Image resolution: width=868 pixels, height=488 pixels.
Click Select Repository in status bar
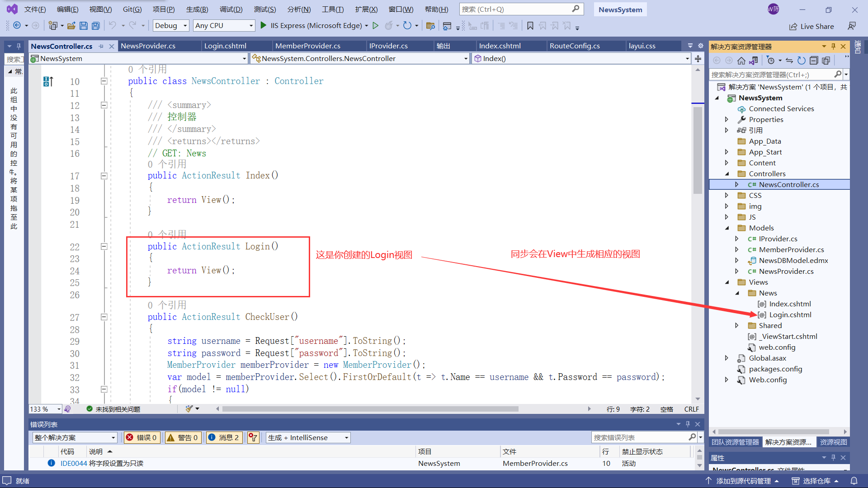[x=815, y=481]
